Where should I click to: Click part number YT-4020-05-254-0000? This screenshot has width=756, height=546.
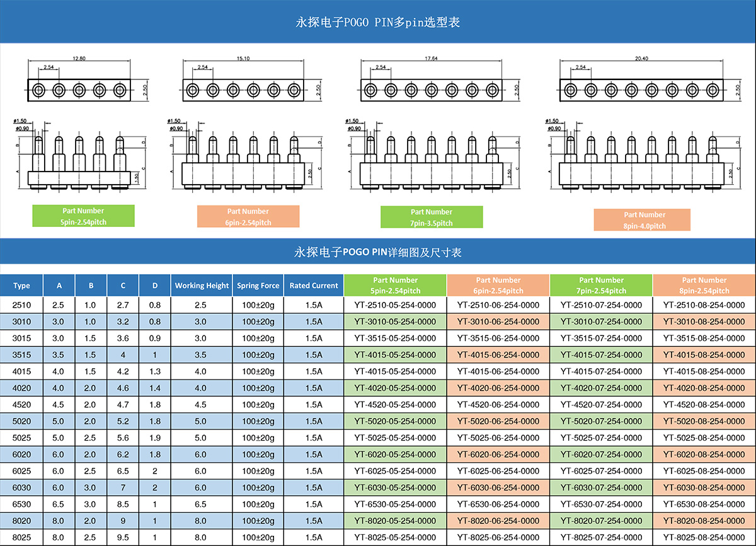pyautogui.click(x=395, y=388)
